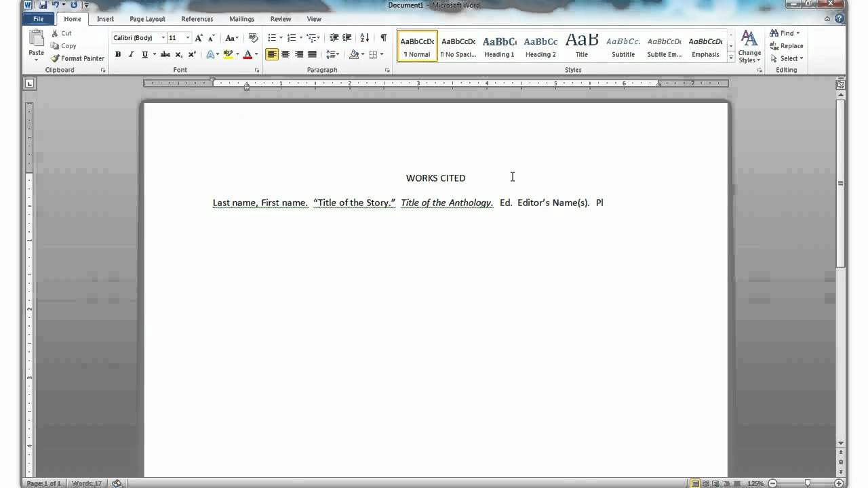Expand the bullets list dropdown
Screen dimensions: 868x488
click(x=281, y=38)
